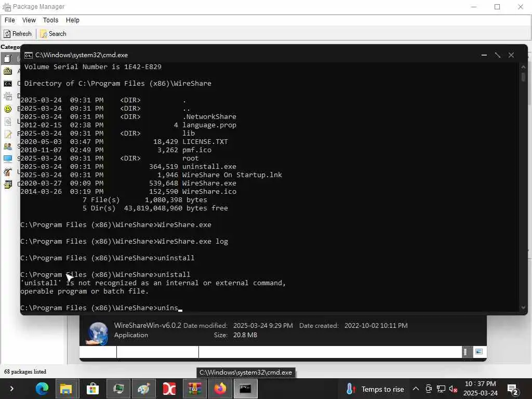532x399 pixels.
Task: Expand the taskbar chevron at far left
Action: [11, 389]
